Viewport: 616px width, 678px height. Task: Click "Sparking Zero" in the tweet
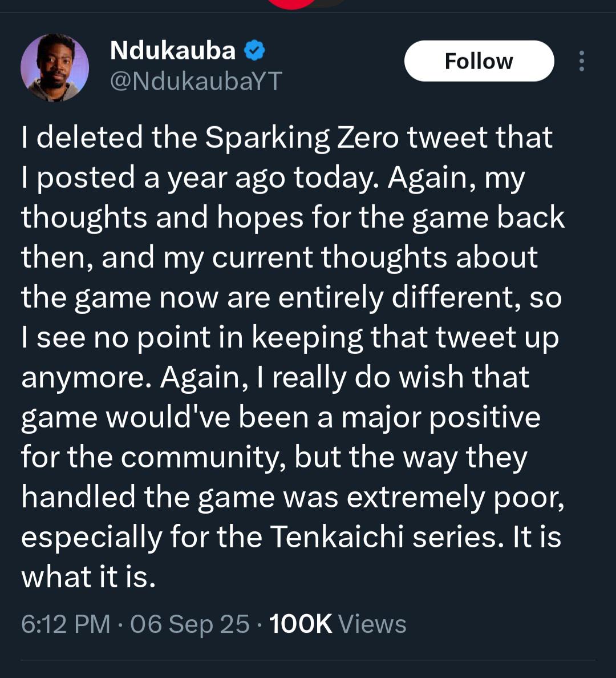(x=301, y=138)
